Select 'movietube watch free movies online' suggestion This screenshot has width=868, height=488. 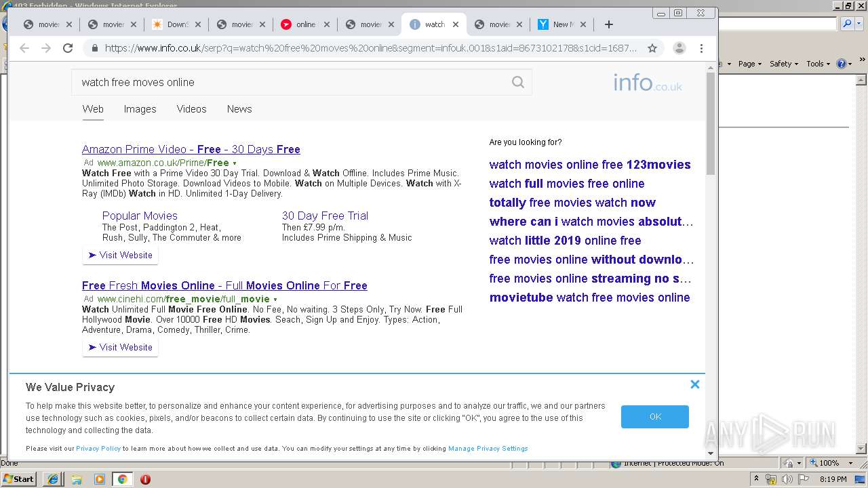(590, 298)
